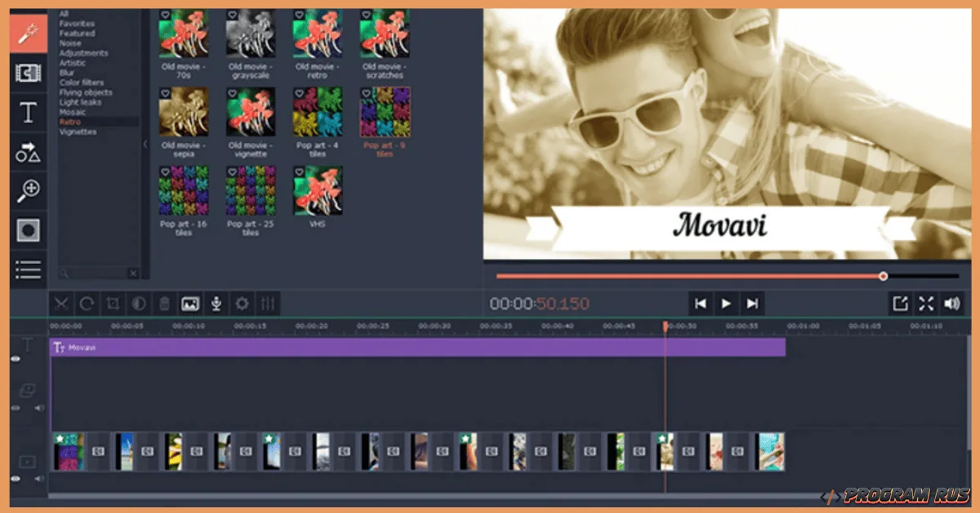This screenshot has width=980, height=513.
Task: Switch to the Retro filter category
Action: (x=71, y=121)
